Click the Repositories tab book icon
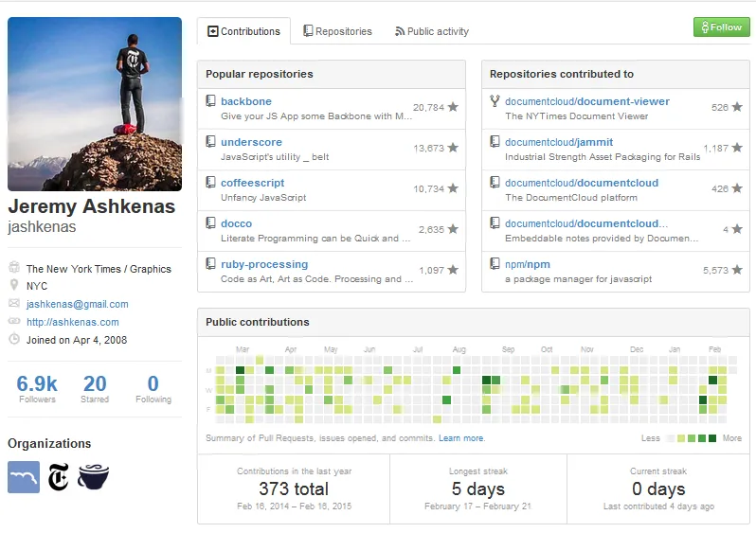Viewport: 756px width, 533px height. 308,31
